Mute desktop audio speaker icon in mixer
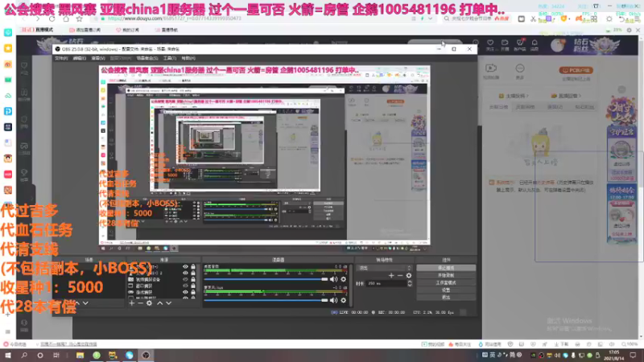Screen dimensions: 644x362 [x=333, y=279]
